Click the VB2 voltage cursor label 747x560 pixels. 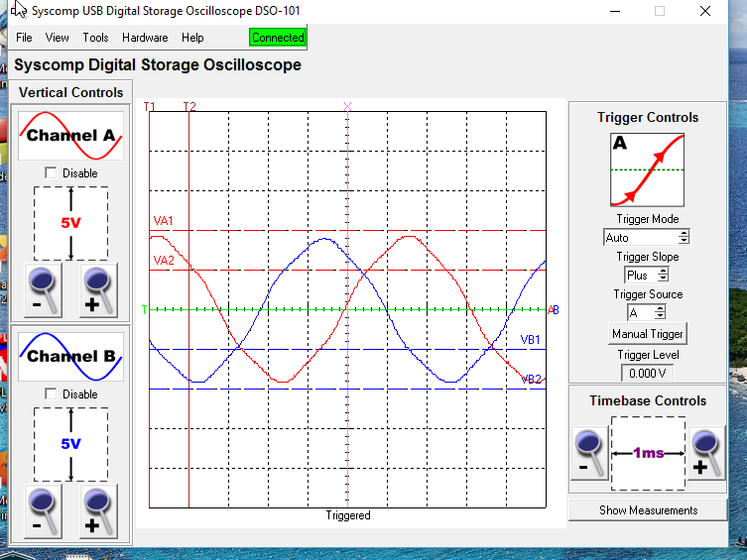coord(531,380)
